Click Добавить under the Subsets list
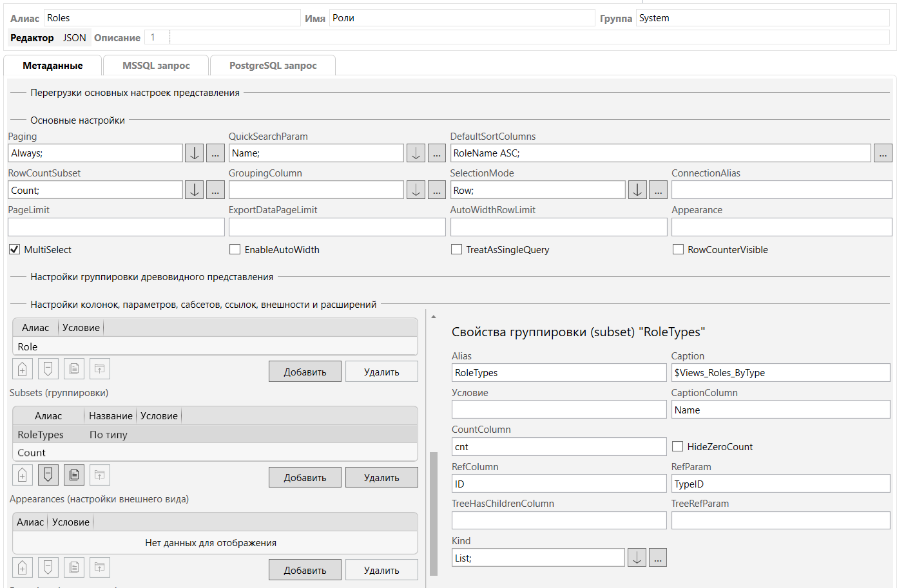The image size is (897, 588). point(305,477)
